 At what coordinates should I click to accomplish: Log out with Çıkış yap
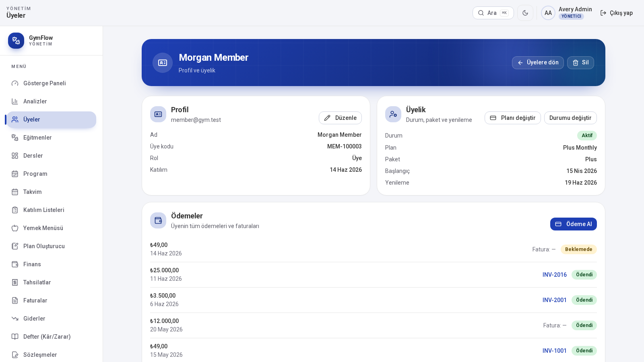616,13
